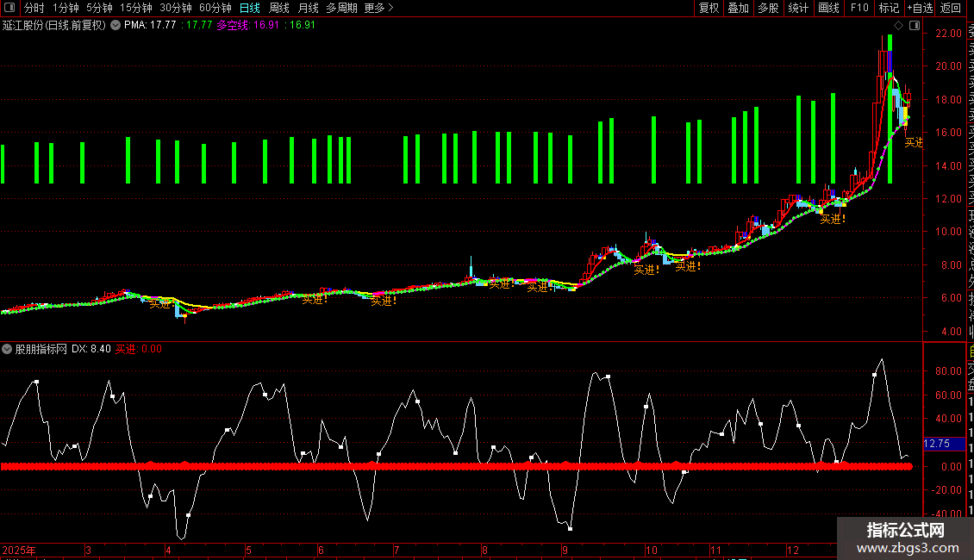
Task: Switch to the 1分钟 period tab
Action: click(x=66, y=8)
